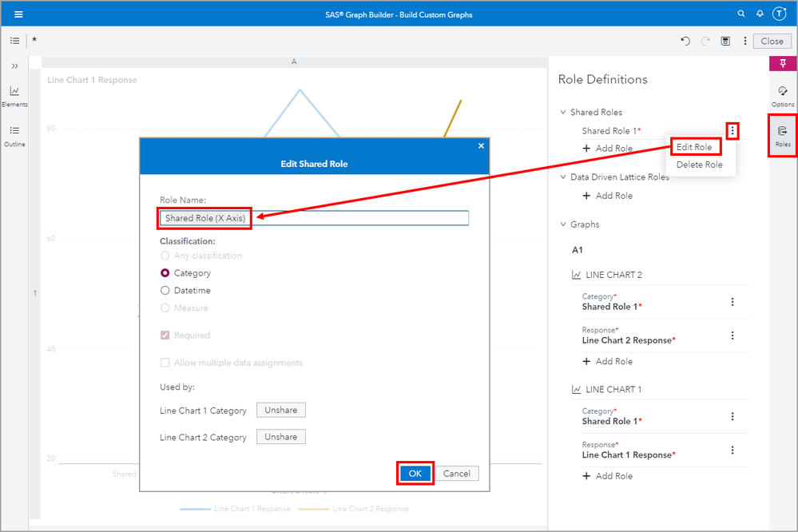Open the Roles pane

tap(783, 136)
